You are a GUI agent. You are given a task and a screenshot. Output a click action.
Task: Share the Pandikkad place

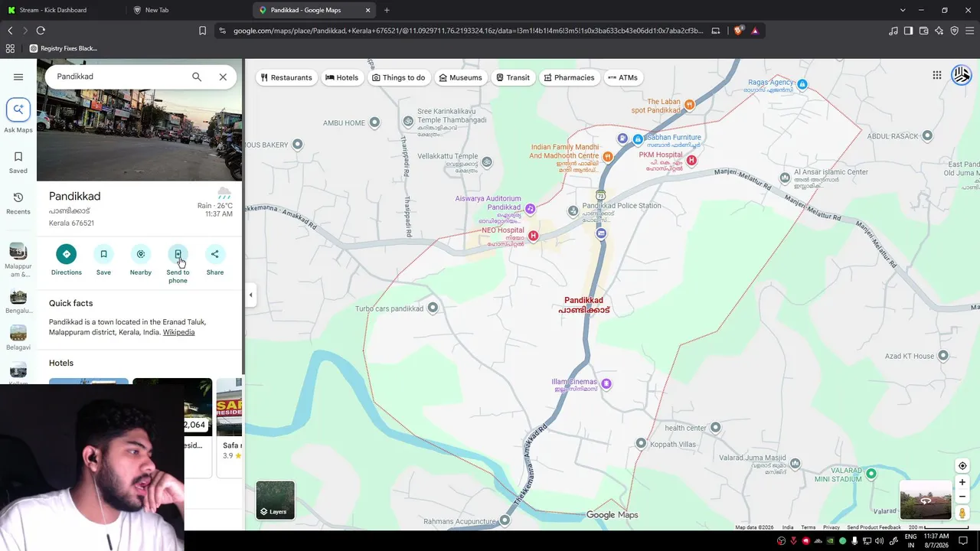point(215,259)
